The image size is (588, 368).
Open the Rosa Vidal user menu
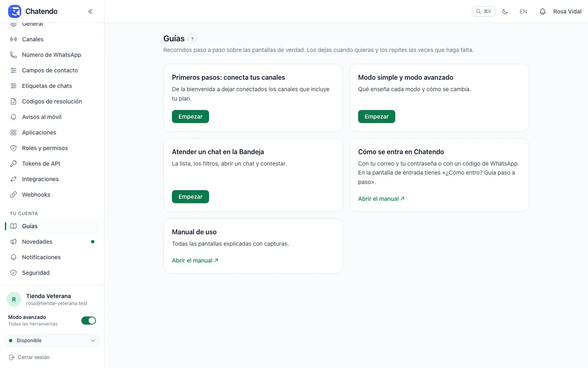click(567, 11)
